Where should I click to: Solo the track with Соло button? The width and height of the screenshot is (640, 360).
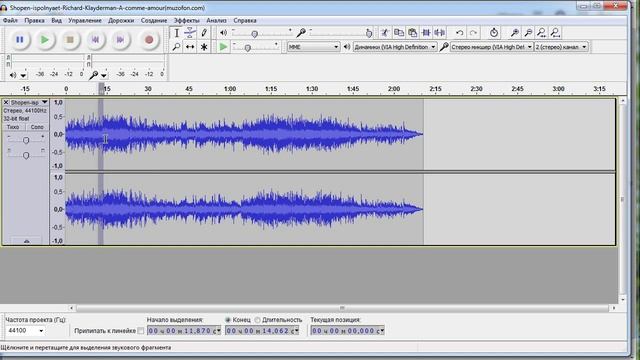tap(36, 127)
